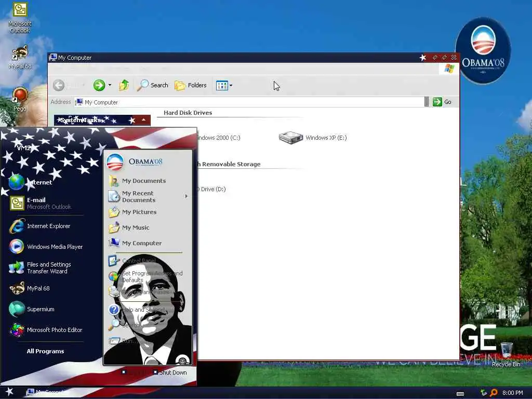Viewport: 532px width, 399px height.
Task: Click the Help and Support question-mark icon
Action: click(114, 310)
